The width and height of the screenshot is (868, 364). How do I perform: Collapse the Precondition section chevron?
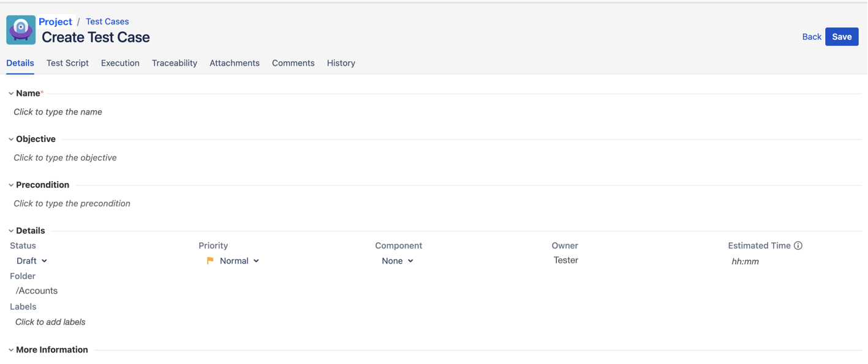(x=11, y=185)
